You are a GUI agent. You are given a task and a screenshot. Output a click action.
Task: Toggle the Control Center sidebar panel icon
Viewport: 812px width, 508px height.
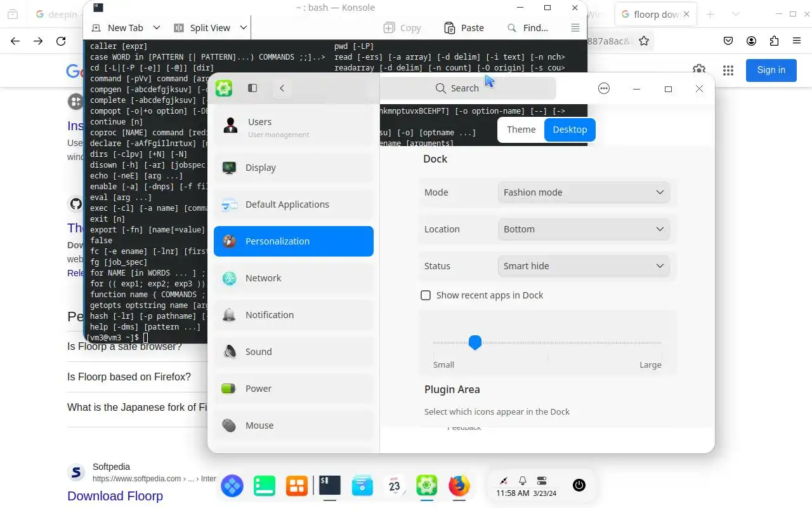coord(252,88)
